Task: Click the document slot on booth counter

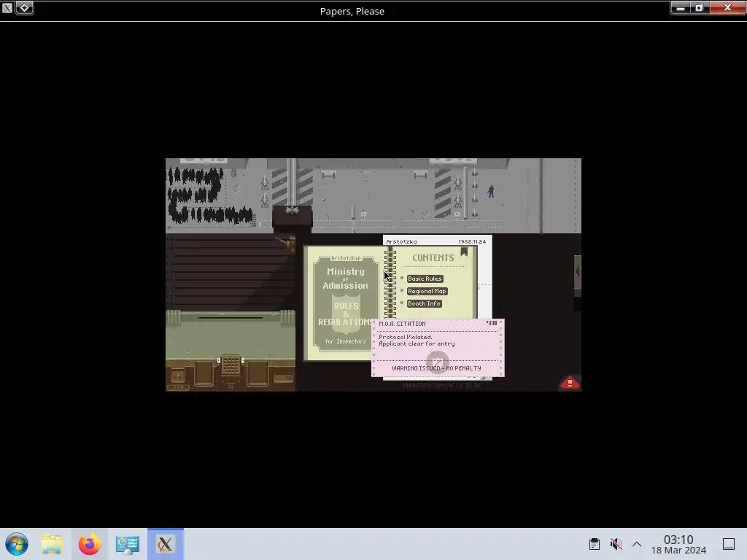Action: [x=231, y=318]
